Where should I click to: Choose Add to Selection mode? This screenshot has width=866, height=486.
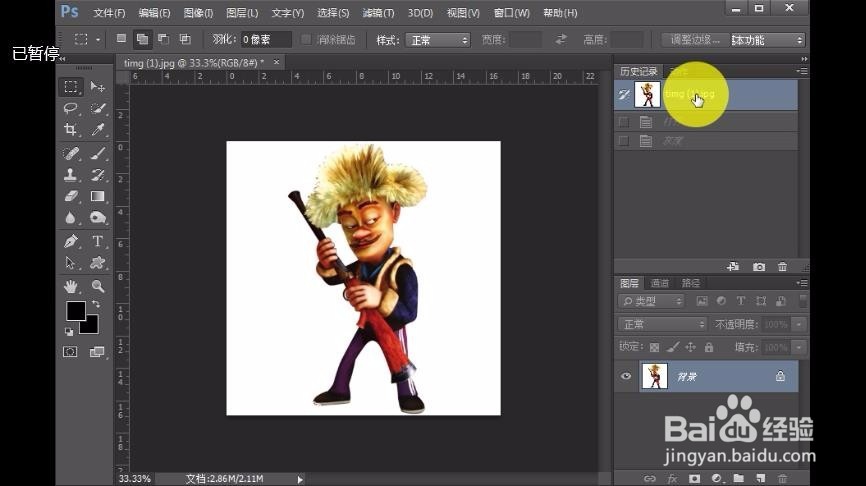[x=142, y=39]
